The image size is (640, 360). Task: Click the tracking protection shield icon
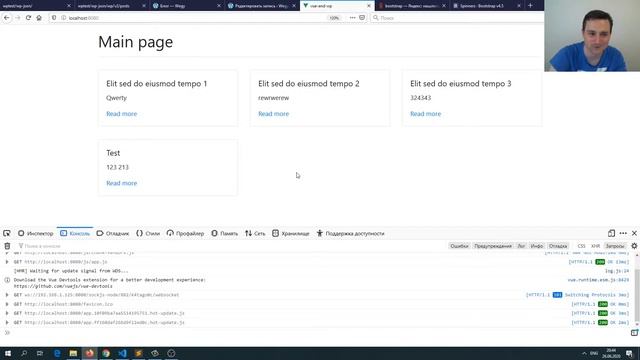pos(54,18)
